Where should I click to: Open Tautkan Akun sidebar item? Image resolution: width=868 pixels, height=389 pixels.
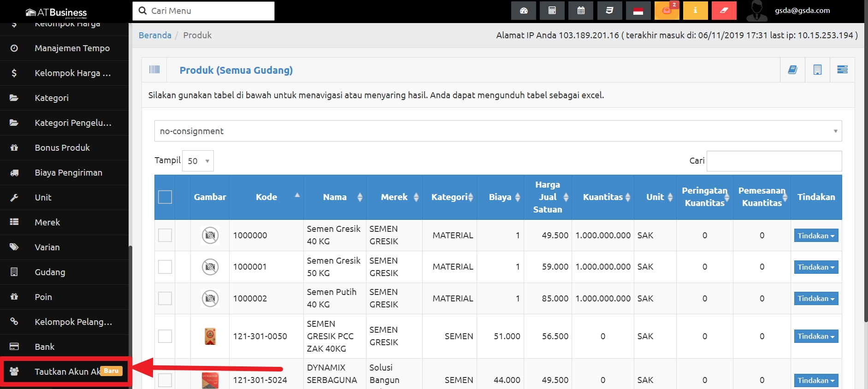click(x=64, y=371)
